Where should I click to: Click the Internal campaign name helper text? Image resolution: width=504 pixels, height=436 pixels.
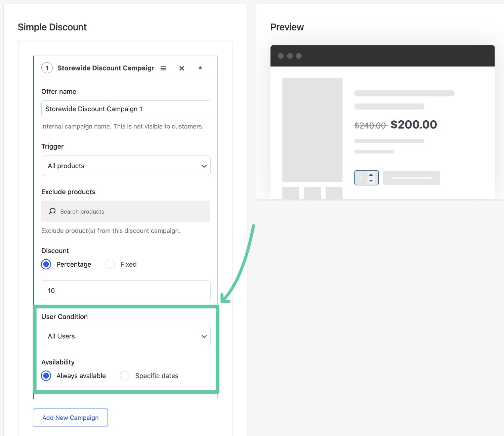[122, 126]
